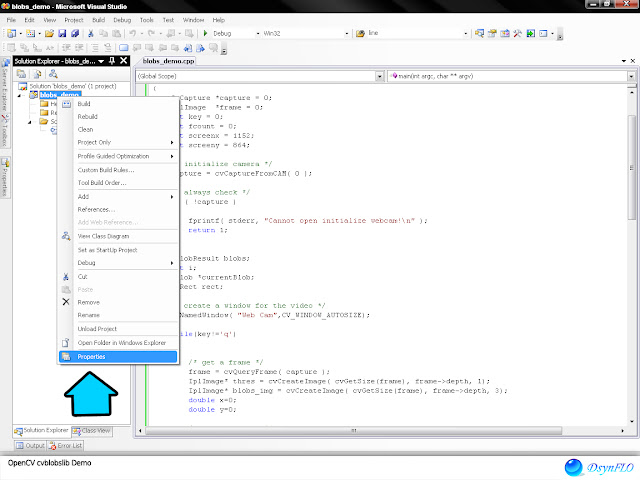Close the Solution Explorer panel
The height and width of the screenshot is (480, 640).
click(x=124, y=61)
